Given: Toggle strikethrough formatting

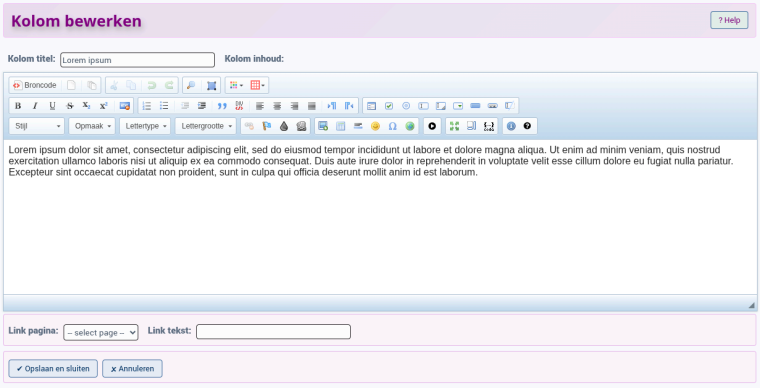Looking at the screenshot, I should click(69, 106).
